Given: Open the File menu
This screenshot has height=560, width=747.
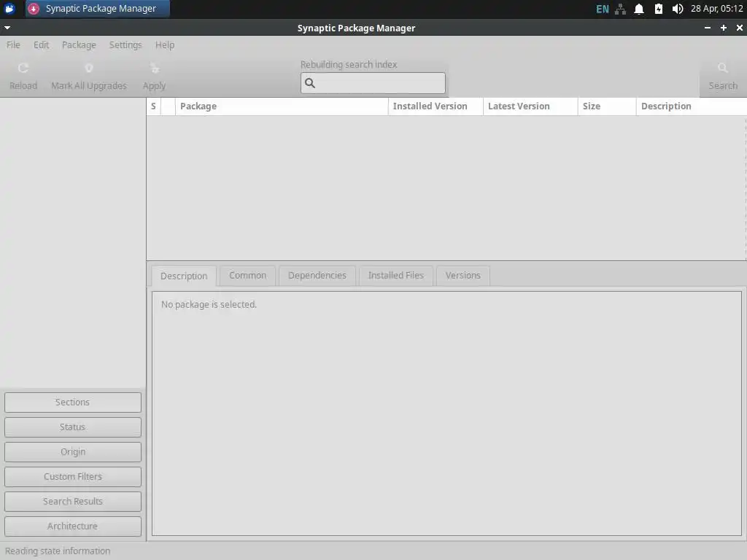Looking at the screenshot, I should [x=13, y=44].
